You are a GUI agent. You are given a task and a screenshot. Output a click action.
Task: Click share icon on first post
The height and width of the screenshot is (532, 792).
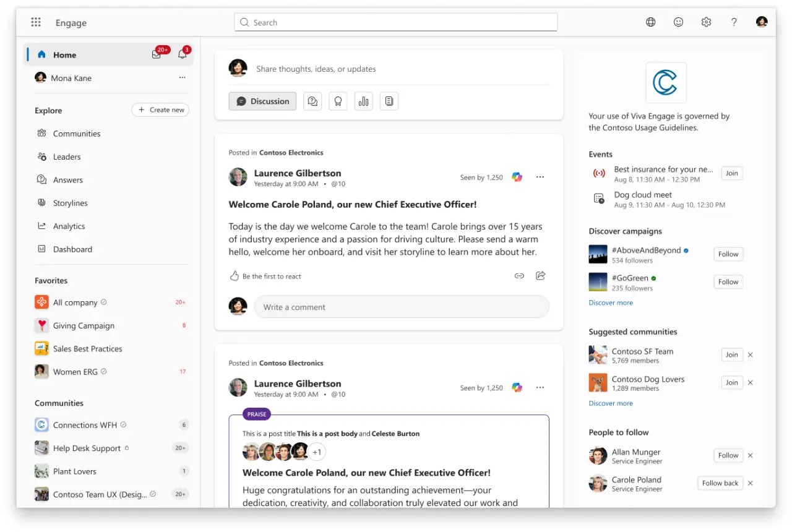click(x=540, y=276)
